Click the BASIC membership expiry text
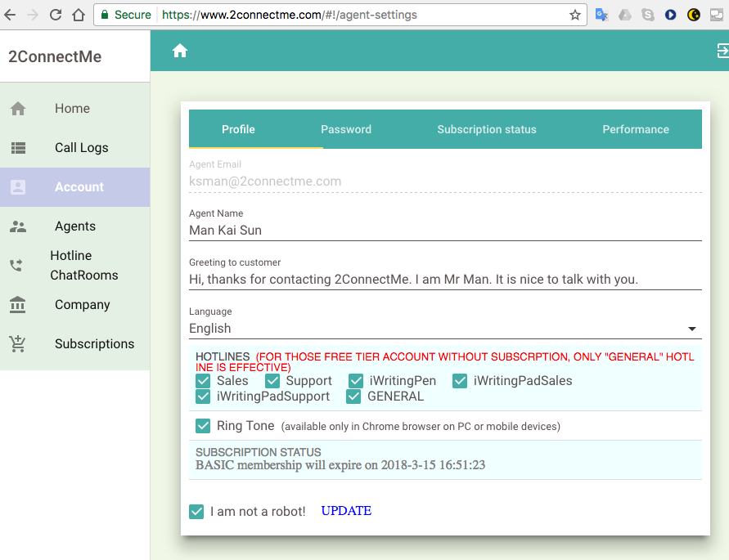Image resolution: width=729 pixels, height=560 pixels. tap(340, 465)
